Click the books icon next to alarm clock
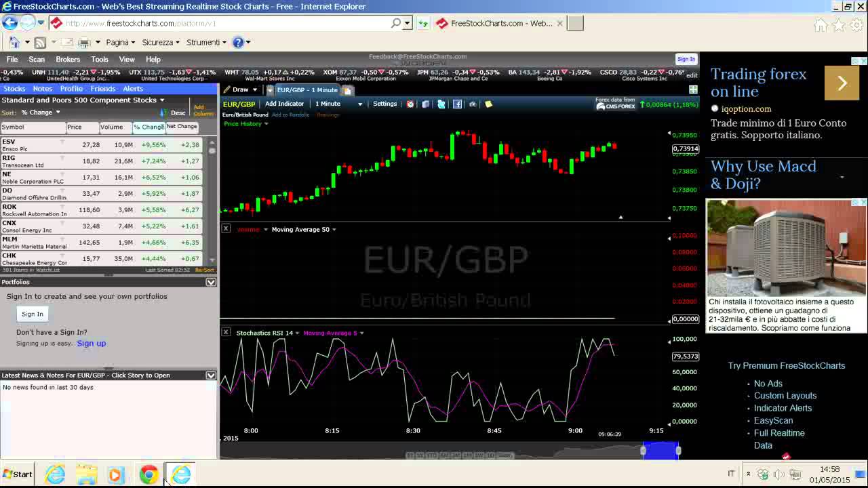 426,104
